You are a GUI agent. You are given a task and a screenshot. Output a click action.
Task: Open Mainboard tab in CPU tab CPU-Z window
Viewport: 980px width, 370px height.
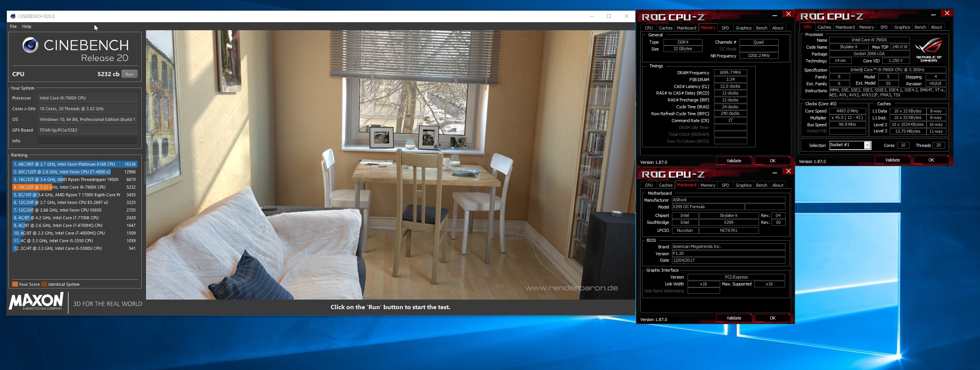845,27
